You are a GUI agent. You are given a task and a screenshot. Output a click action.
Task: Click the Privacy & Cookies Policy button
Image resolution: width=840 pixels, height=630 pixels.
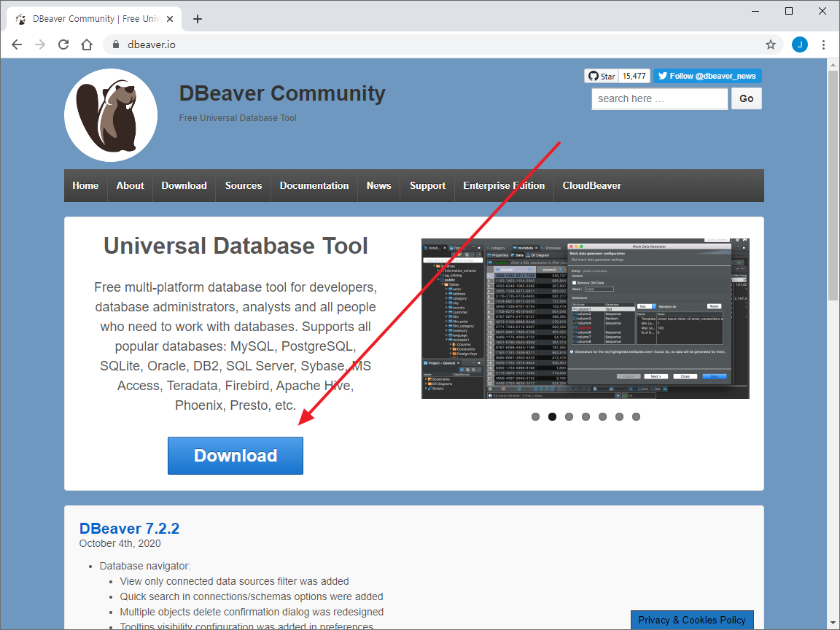tap(692, 620)
